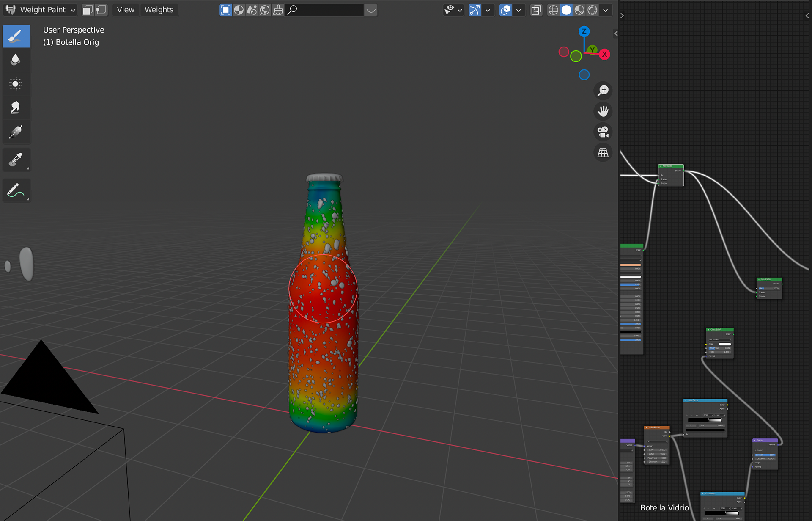Click the negative X axis circle

coord(564,52)
